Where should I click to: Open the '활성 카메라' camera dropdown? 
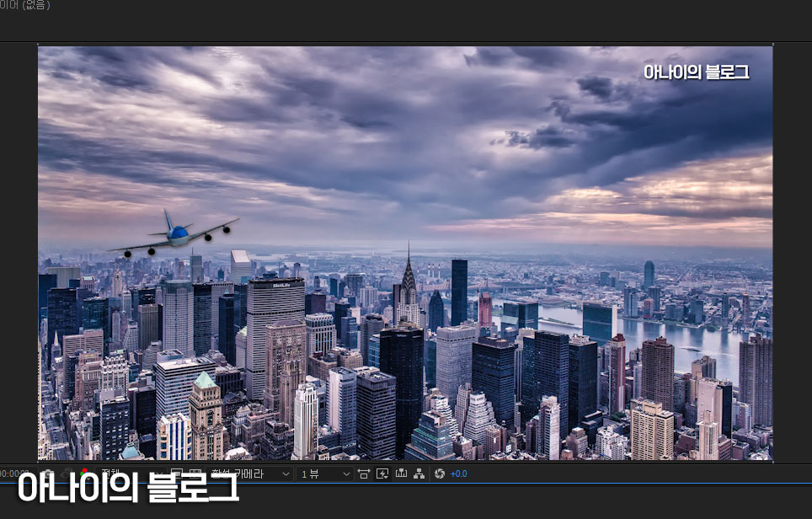pyautogui.click(x=250, y=474)
